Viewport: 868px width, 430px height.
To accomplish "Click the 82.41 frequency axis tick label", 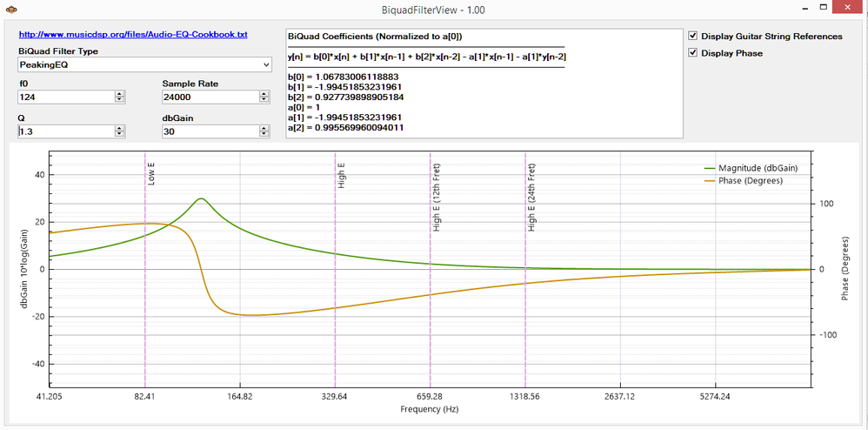I will (x=144, y=396).
